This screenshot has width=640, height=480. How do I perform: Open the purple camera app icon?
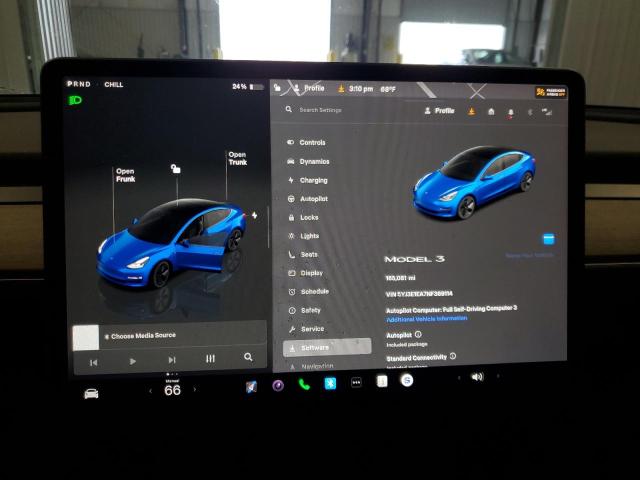[x=278, y=385]
